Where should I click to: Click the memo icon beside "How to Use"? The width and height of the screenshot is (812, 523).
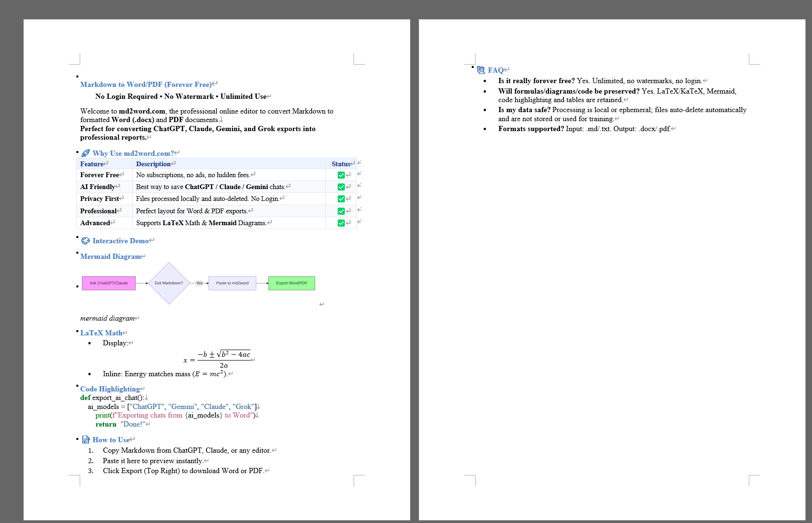coord(86,439)
